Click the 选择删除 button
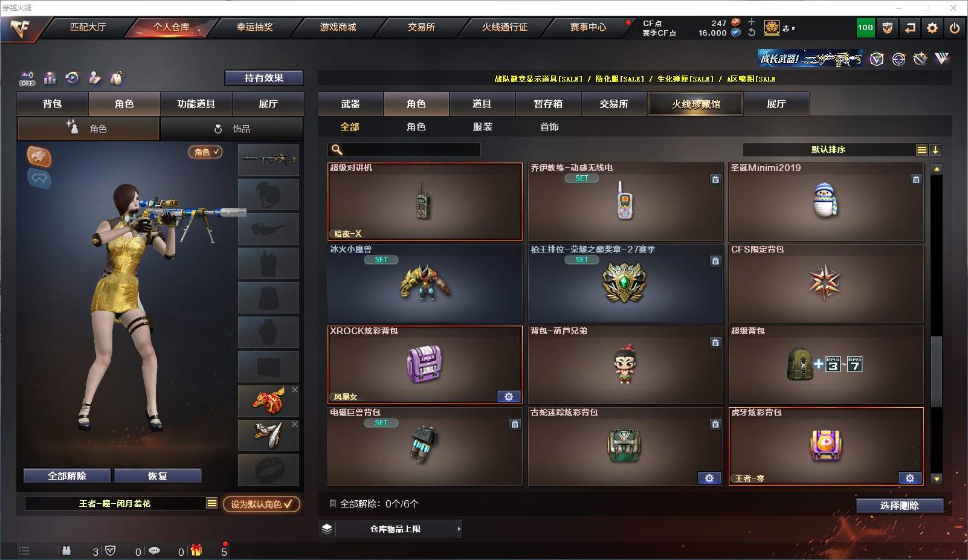 click(900, 506)
